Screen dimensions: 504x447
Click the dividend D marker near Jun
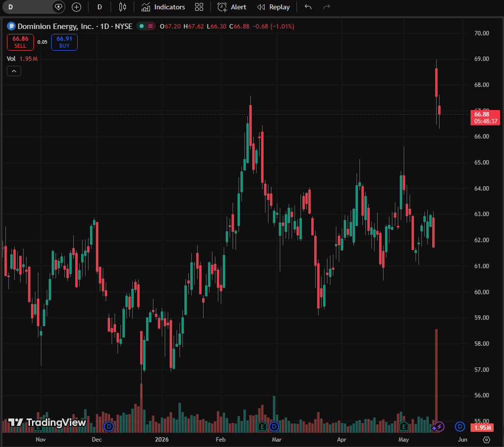460,426
